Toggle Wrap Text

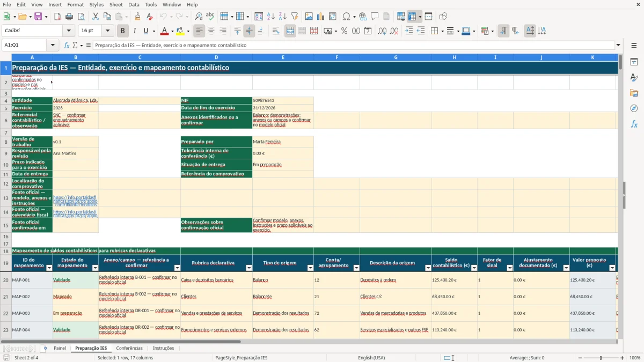tap(275, 31)
